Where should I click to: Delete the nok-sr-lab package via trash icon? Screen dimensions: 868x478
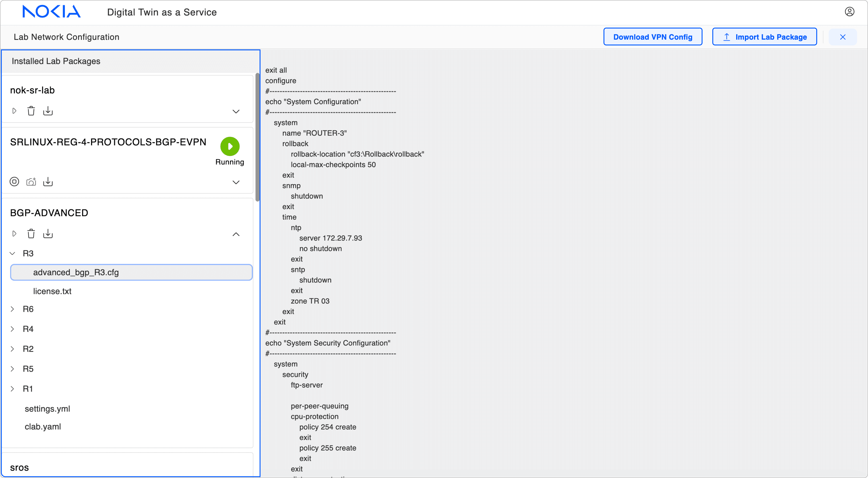click(x=31, y=111)
